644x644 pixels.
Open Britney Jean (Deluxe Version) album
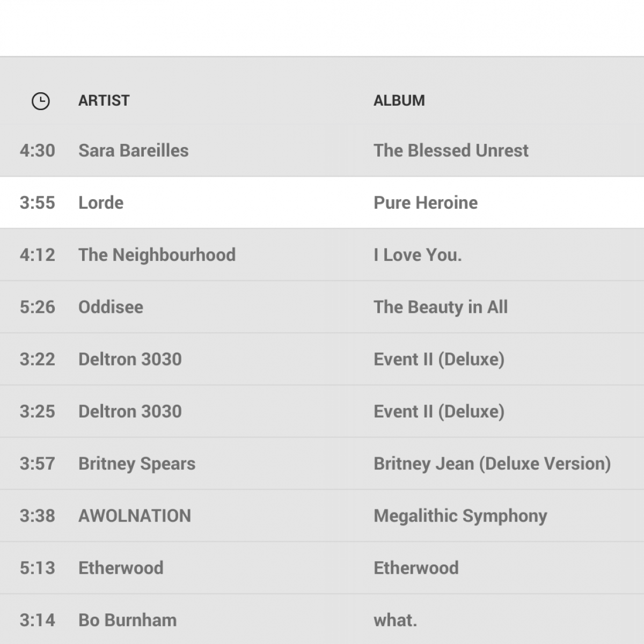492,463
